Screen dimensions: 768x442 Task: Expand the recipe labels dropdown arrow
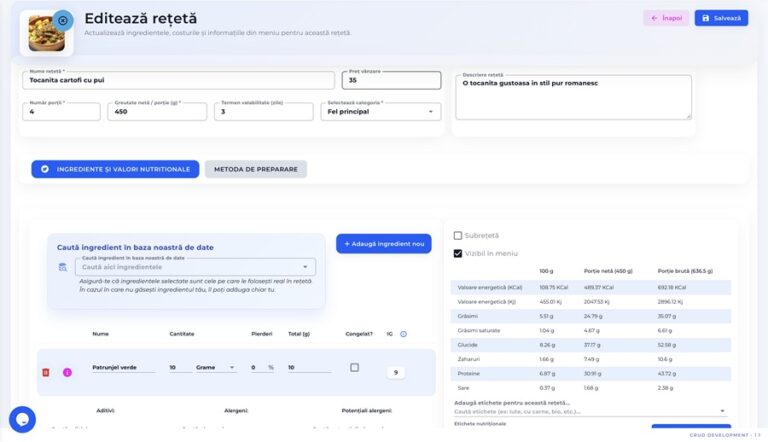[722, 410]
